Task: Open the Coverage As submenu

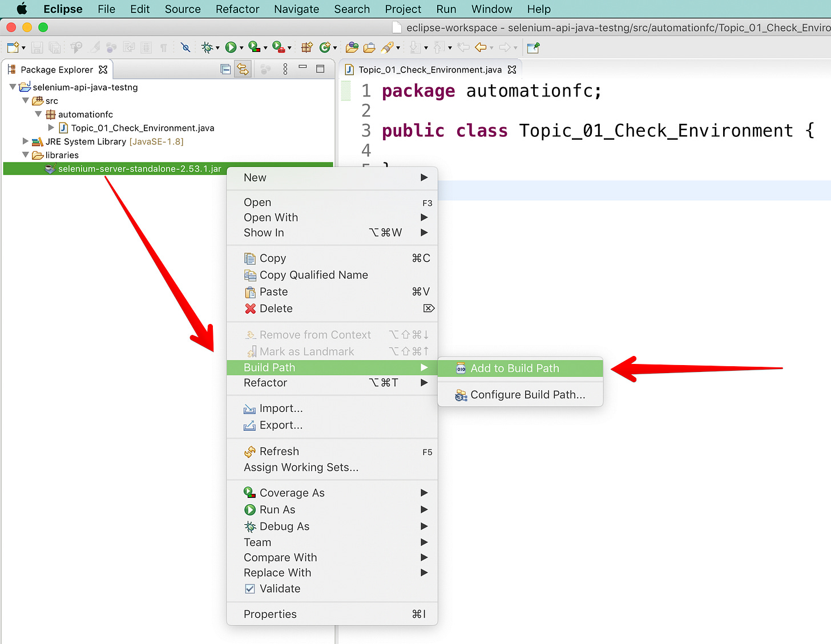Action: [x=332, y=493]
